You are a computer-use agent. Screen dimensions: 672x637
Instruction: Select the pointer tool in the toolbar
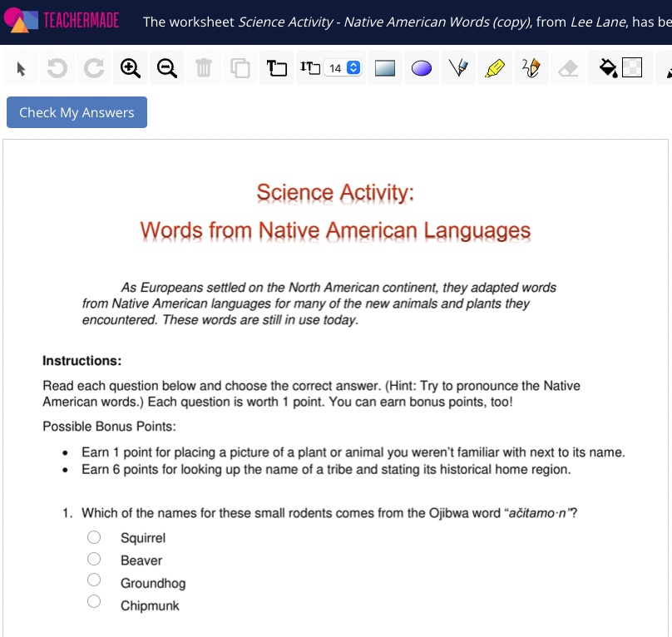pyautogui.click(x=20, y=67)
